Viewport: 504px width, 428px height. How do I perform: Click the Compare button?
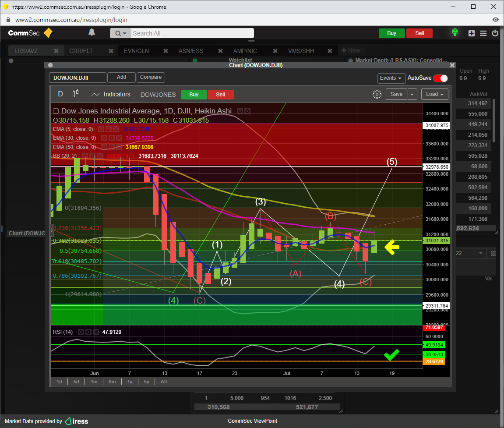point(151,77)
